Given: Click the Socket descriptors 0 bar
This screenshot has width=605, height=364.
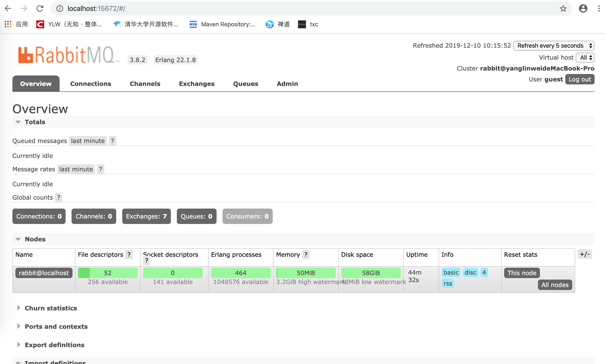Looking at the screenshot, I should click(173, 273).
